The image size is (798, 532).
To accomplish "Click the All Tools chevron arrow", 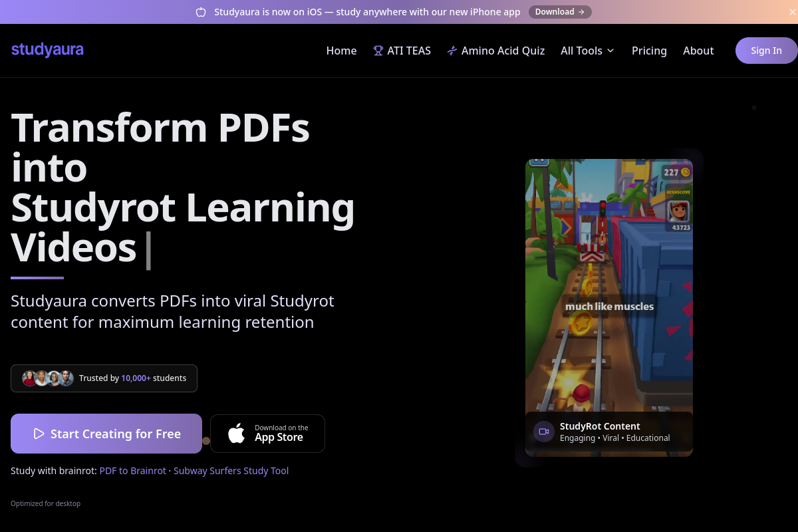I will pos(610,51).
